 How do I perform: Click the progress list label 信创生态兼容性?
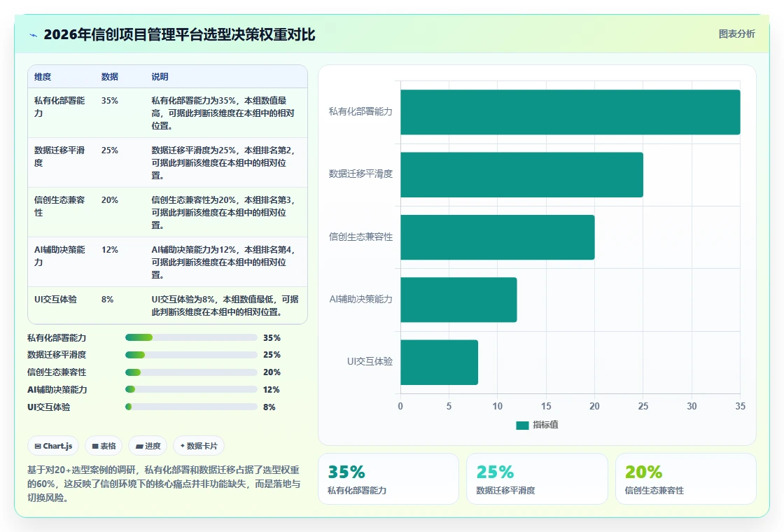(x=57, y=372)
